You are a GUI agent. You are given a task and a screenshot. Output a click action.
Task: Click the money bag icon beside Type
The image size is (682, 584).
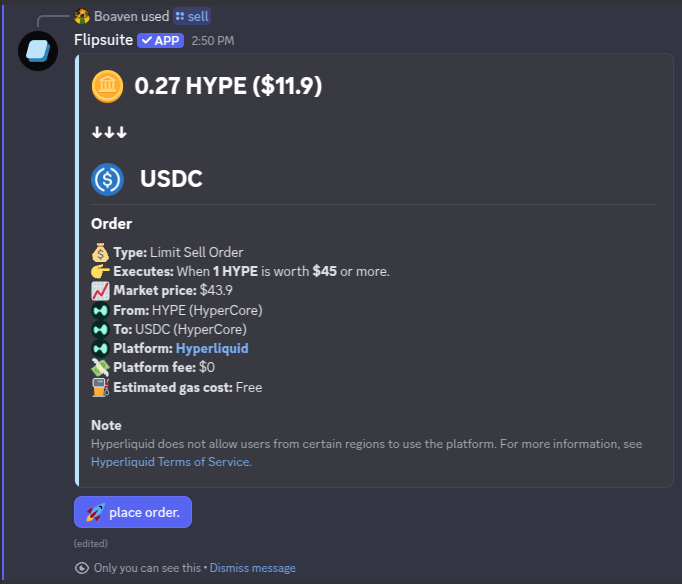[100, 252]
